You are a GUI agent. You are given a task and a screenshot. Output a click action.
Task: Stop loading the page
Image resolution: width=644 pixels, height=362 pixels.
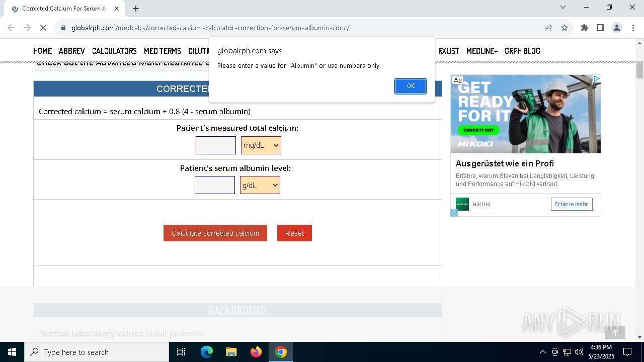(x=43, y=28)
